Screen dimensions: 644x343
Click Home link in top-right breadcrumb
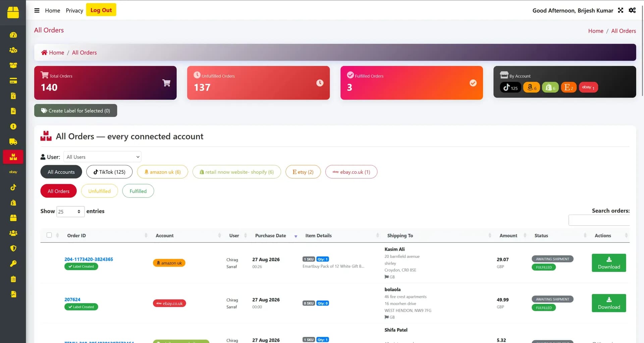596,31
